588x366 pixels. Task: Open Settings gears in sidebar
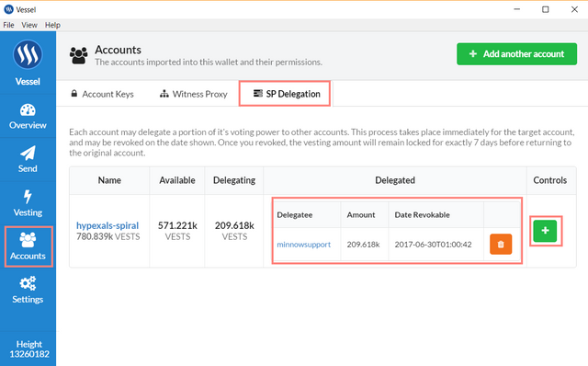coord(28,291)
